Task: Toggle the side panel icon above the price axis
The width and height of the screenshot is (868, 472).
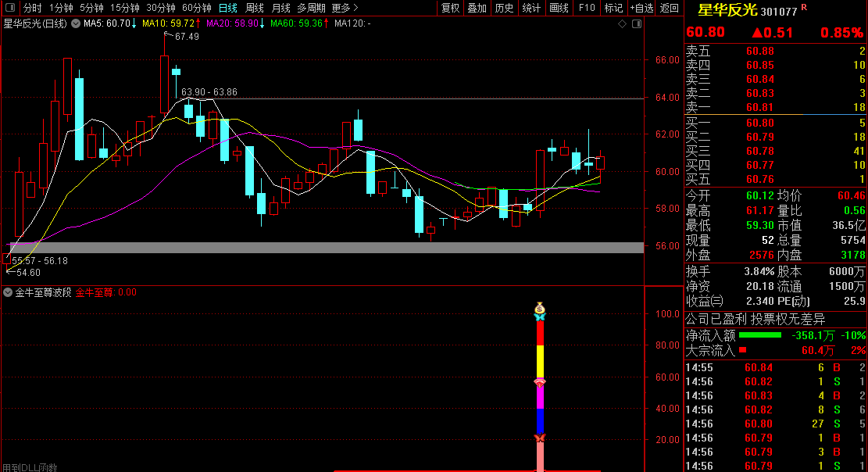Action: (x=637, y=23)
